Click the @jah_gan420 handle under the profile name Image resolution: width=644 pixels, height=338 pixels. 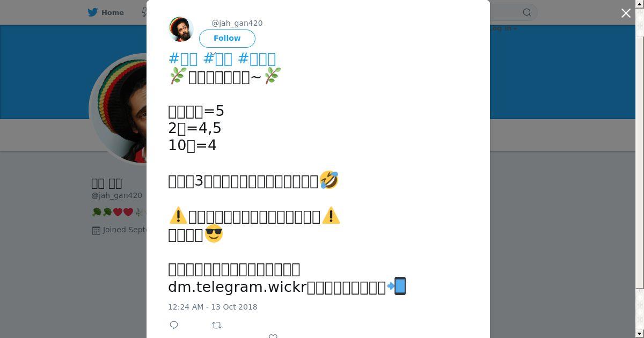tap(116, 195)
